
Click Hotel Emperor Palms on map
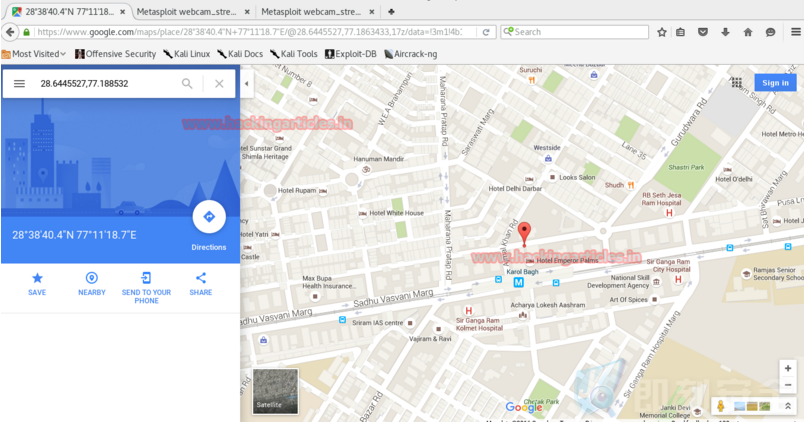click(567, 260)
